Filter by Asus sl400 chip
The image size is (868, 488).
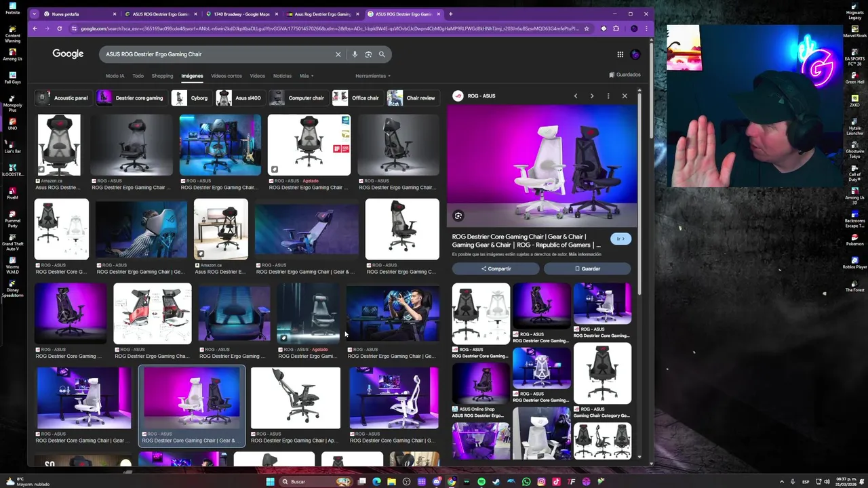click(x=239, y=98)
